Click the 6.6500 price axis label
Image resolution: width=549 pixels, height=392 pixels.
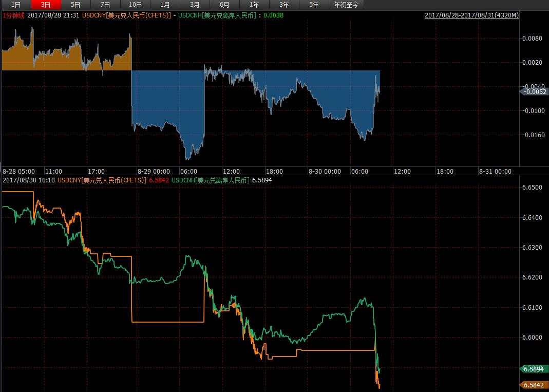[532, 188]
